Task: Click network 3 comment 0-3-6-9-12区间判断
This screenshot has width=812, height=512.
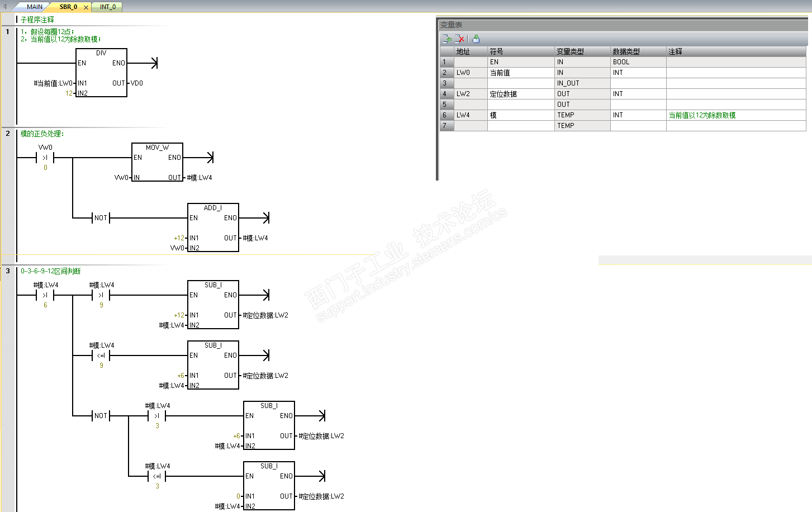Action: [51, 271]
